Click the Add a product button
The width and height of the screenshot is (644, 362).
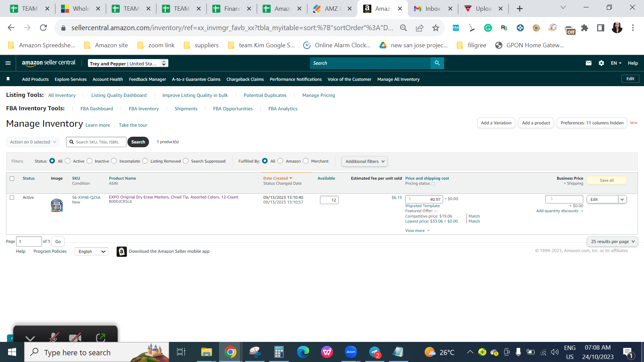(536, 123)
